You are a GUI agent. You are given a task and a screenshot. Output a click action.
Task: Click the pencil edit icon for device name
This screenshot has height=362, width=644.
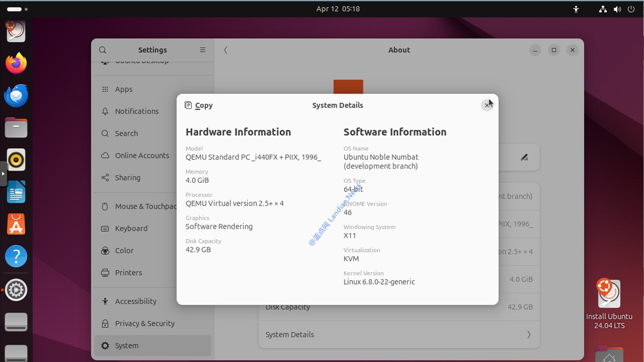pyautogui.click(x=524, y=157)
